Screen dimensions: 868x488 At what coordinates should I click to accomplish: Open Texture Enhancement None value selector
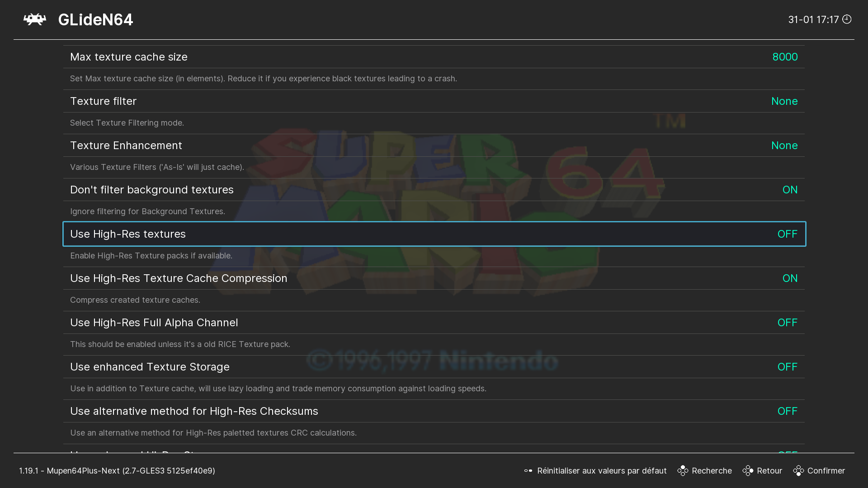(784, 145)
